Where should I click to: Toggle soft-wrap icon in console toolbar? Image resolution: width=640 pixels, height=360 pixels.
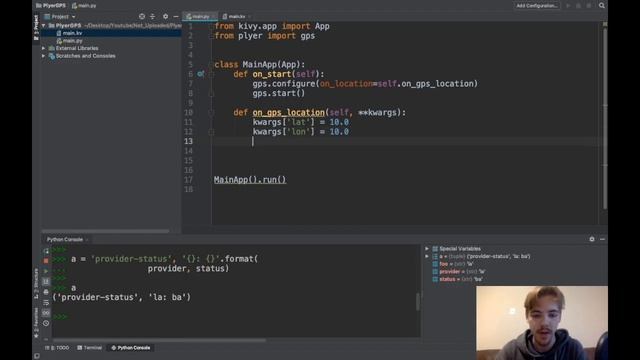(x=46, y=302)
